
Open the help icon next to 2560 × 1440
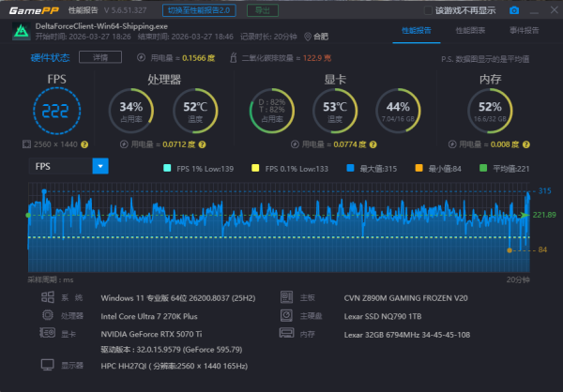pyautogui.click(x=84, y=144)
